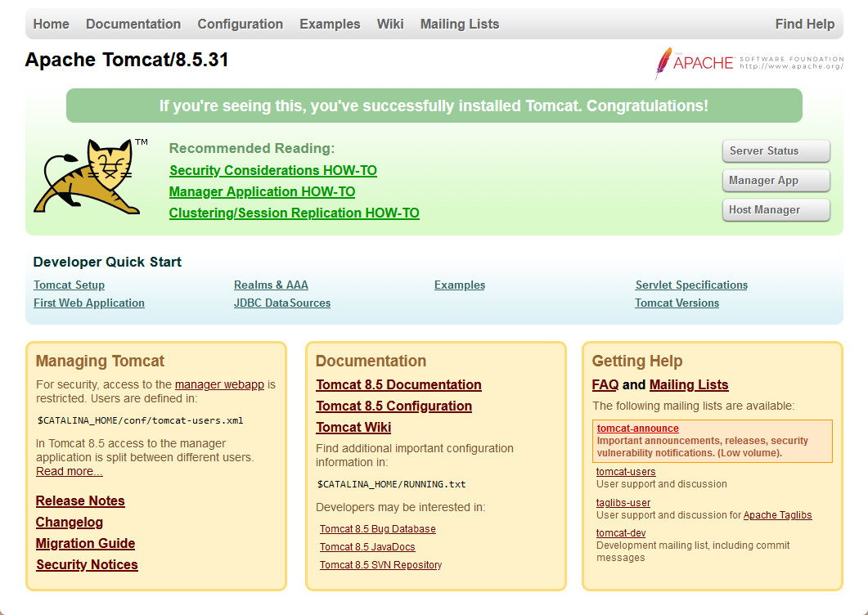
Task: View the Servlet Specifications link
Action: (x=691, y=285)
